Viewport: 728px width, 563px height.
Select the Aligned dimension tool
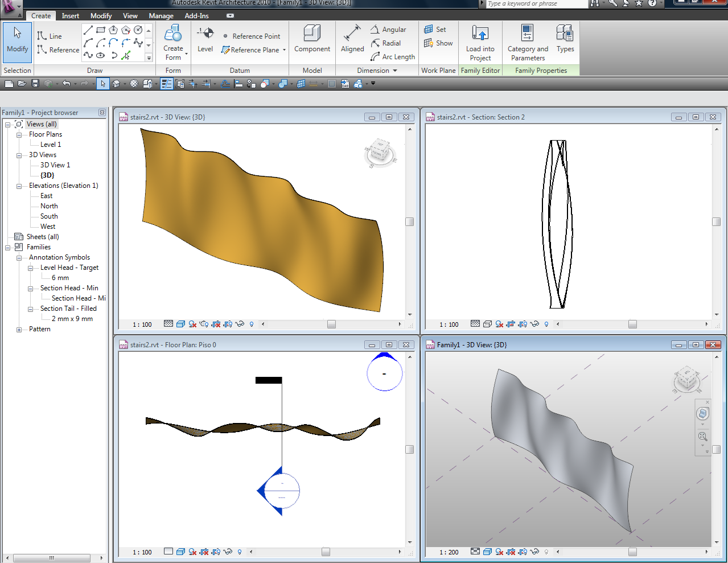352,39
